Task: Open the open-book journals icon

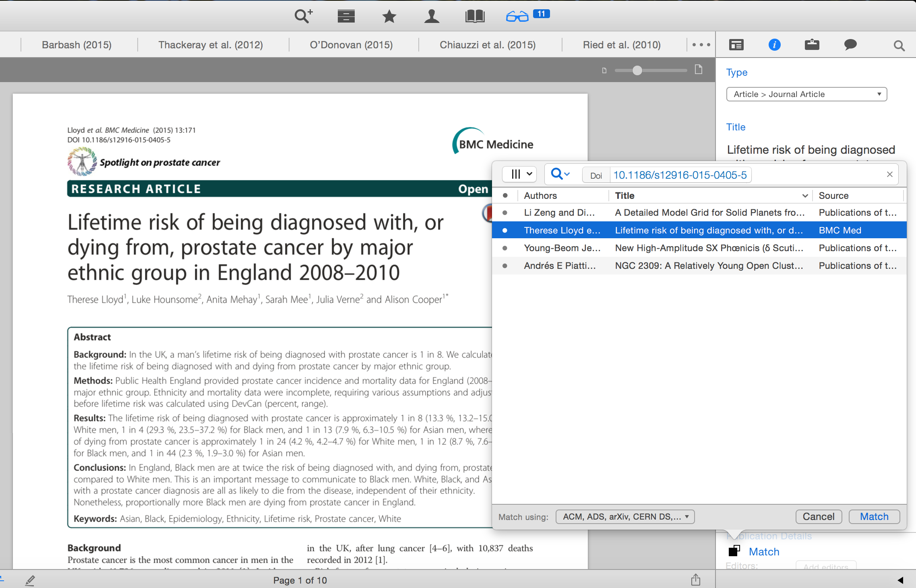Action: pos(475,16)
